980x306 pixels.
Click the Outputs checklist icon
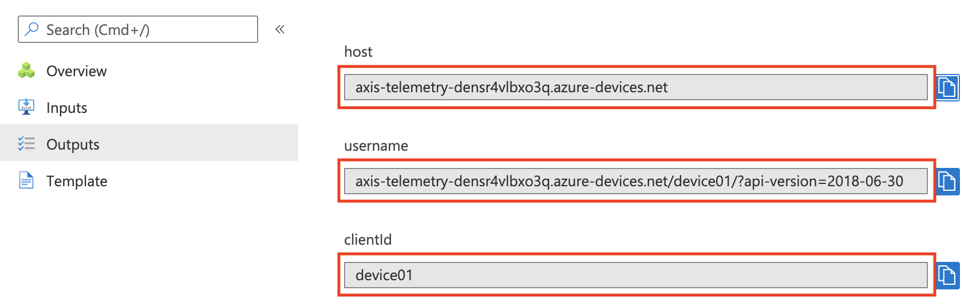tap(26, 143)
